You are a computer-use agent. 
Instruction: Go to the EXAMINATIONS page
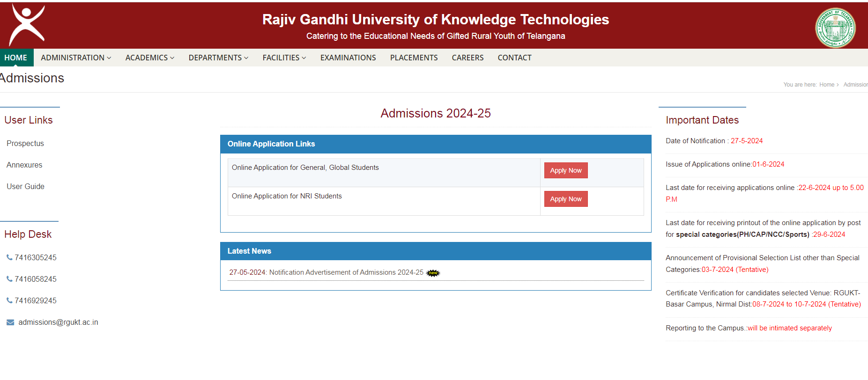pos(348,58)
